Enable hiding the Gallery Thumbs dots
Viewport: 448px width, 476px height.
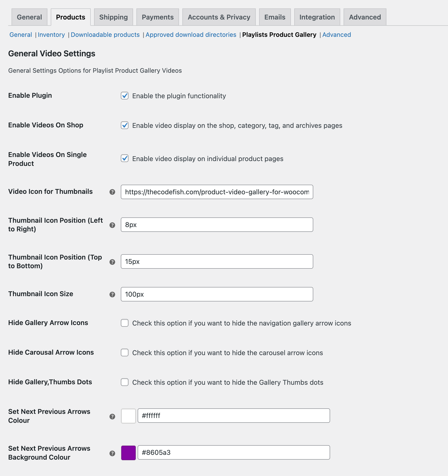coord(125,382)
